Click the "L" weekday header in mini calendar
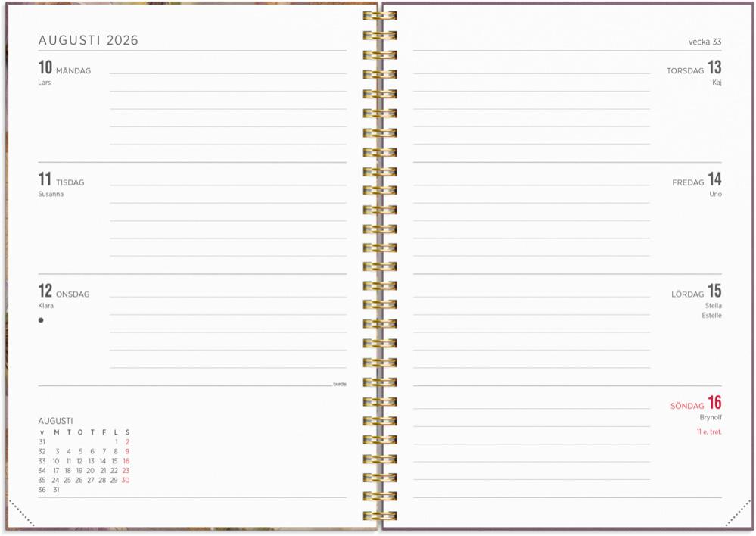This screenshot has height=536, width=756. coord(116,432)
